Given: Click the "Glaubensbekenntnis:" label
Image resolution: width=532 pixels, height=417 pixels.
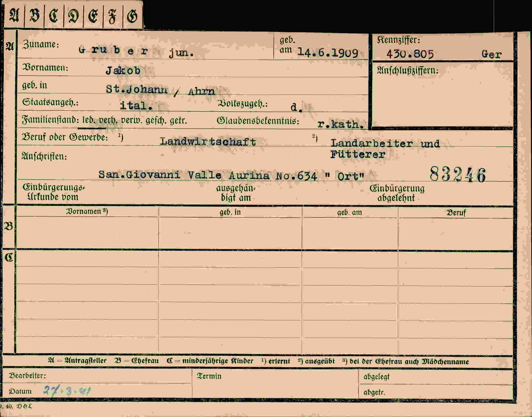Looking at the screenshot, I should [258, 121].
